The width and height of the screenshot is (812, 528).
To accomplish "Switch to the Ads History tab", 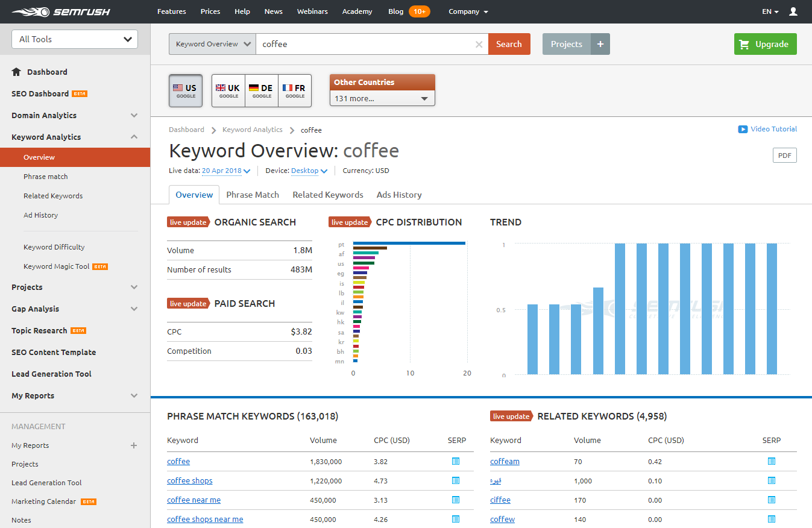I will pyautogui.click(x=399, y=195).
